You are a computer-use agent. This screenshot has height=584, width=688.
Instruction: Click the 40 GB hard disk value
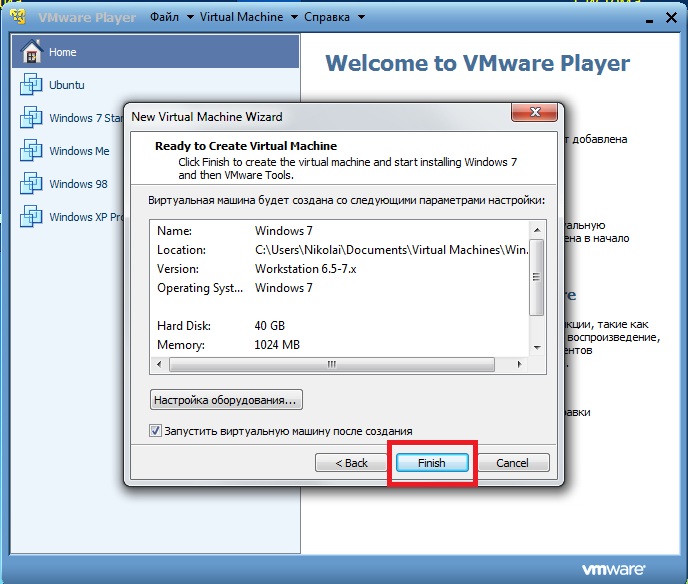(270, 326)
